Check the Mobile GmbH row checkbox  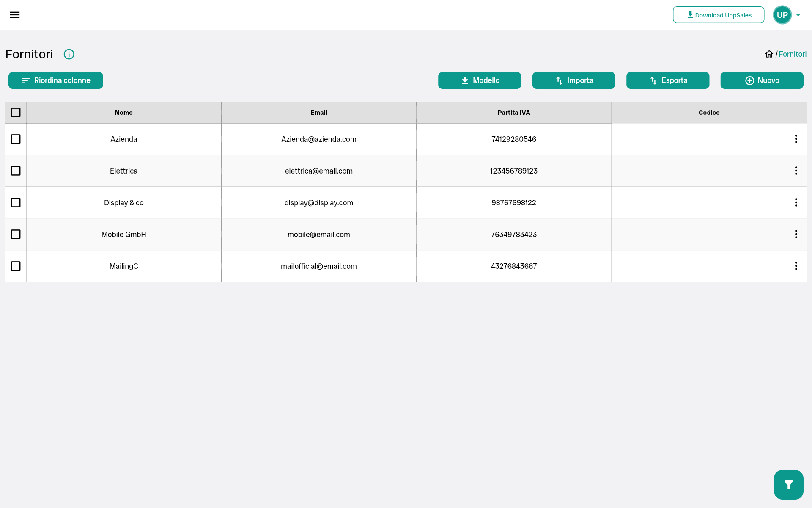tap(16, 234)
